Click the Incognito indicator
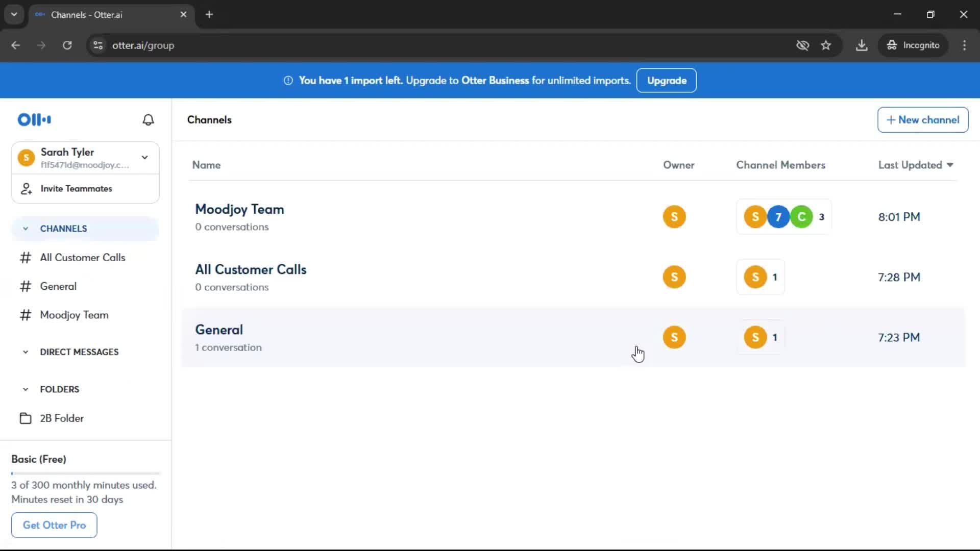The height and width of the screenshot is (551, 980). [x=913, y=45]
